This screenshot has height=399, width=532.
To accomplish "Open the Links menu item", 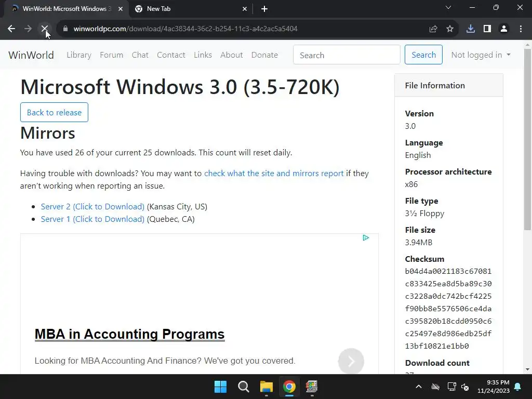I will (203, 55).
